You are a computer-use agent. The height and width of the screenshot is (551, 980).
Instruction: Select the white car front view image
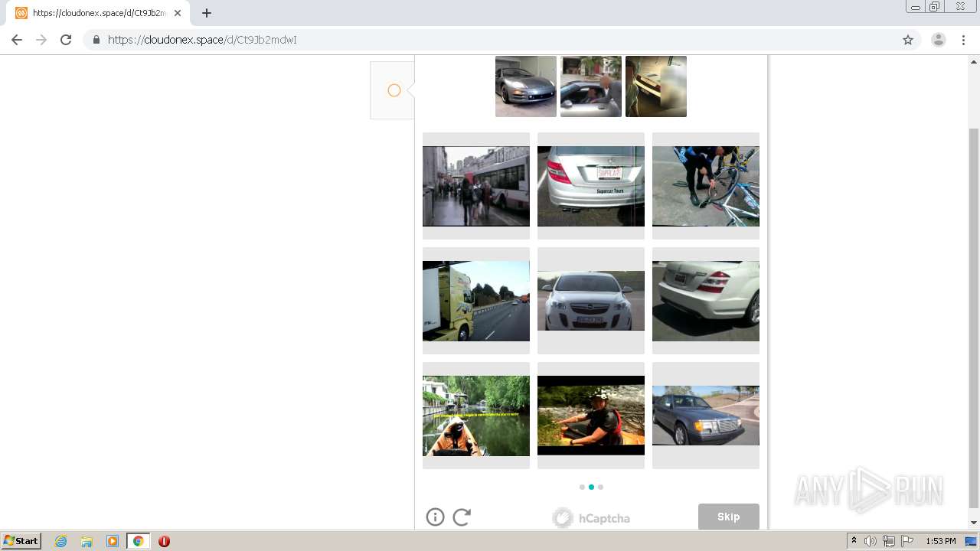[x=591, y=301]
